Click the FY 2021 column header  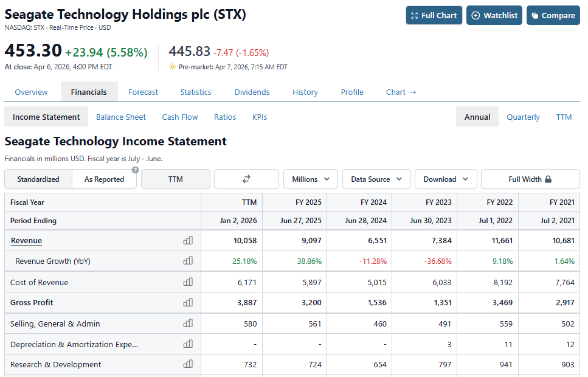click(x=562, y=202)
